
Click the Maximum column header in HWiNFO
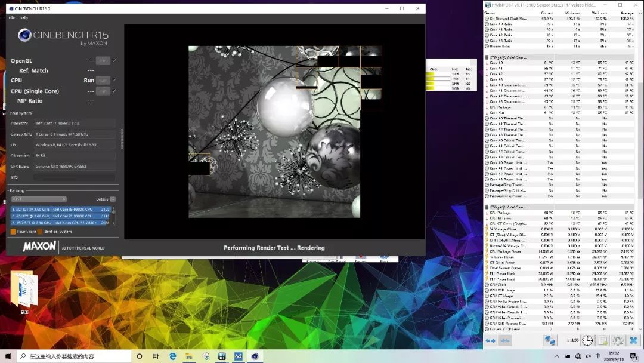(x=599, y=13)
